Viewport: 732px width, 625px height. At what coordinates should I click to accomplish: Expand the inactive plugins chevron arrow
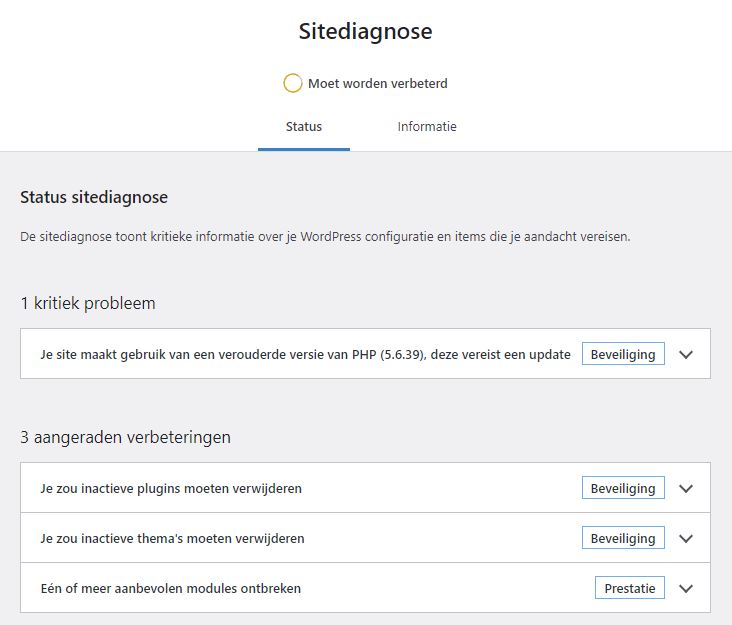(x=686, y=488)
